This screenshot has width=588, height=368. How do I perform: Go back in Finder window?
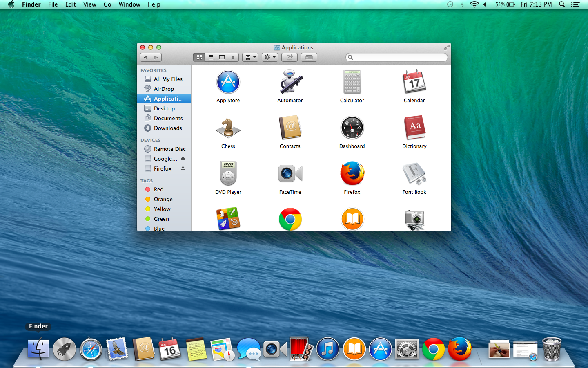pos(146,57)
